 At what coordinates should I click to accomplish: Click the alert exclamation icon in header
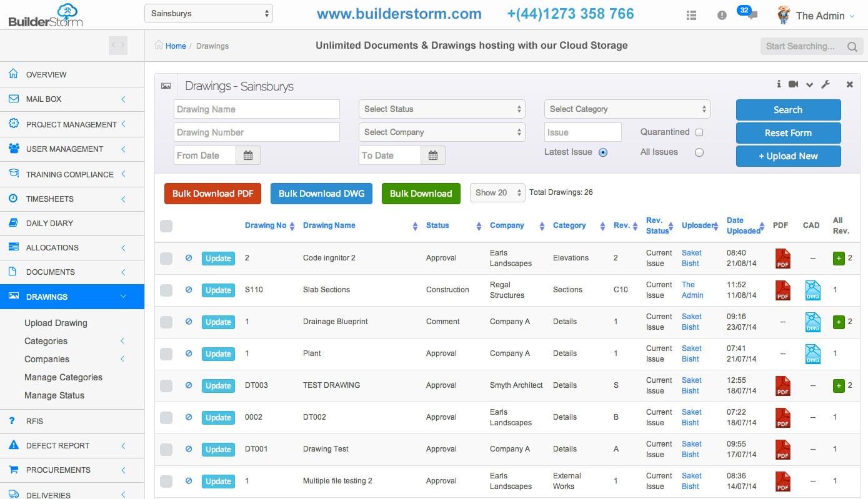point(722,16)
